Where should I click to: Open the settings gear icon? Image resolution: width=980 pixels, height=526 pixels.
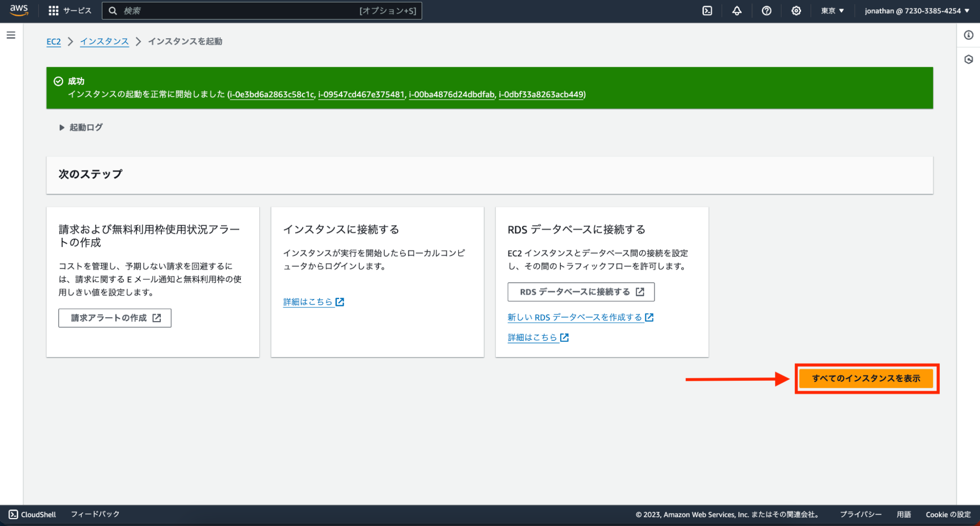click(x=796, y=11)
